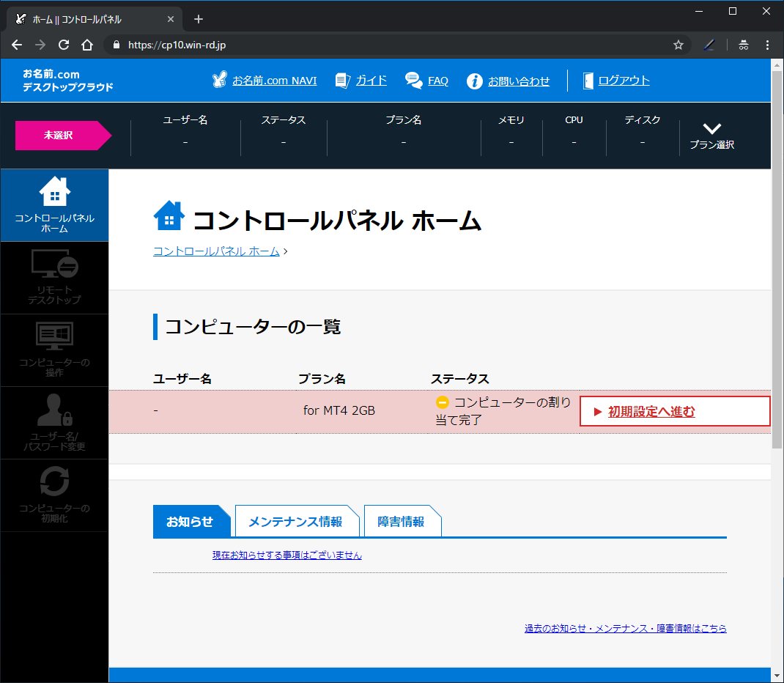Image resolution: width=784 pixels, height=683 pixels.
Task: Click the お問い合わせ info icon
Action: coord(475,81)
